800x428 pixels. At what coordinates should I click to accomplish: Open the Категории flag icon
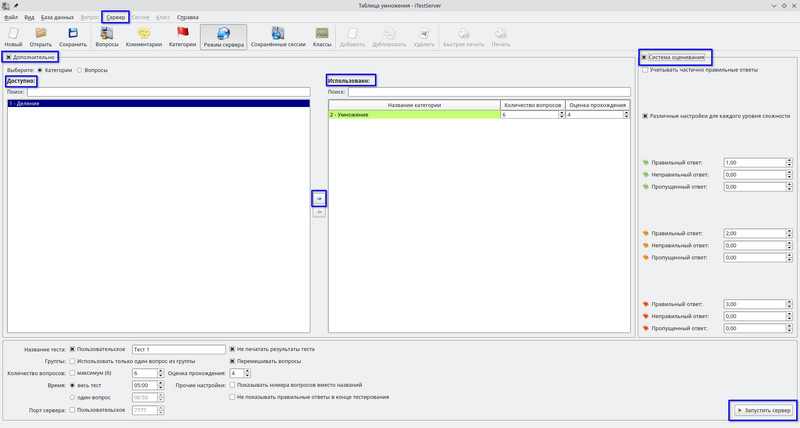(x=182, y=37)
